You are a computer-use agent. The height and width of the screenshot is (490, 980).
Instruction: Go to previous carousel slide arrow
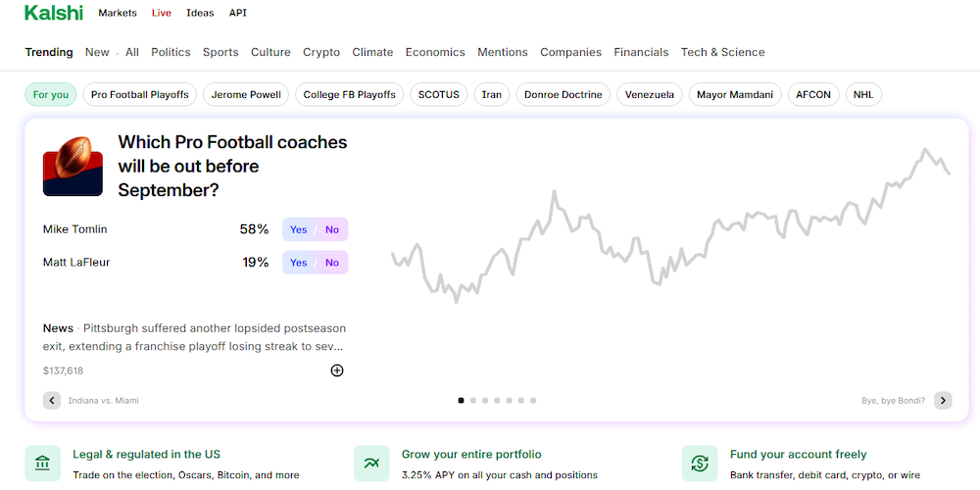(52, 400)
